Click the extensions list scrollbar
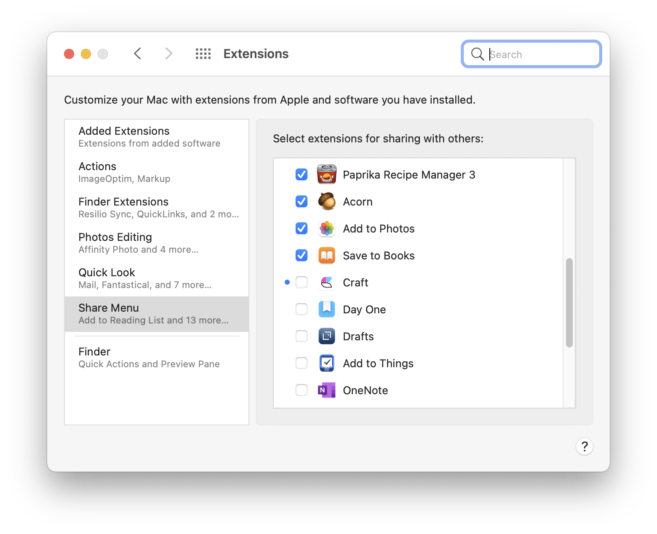The image size is (657, 534). (x=569, y=303)
